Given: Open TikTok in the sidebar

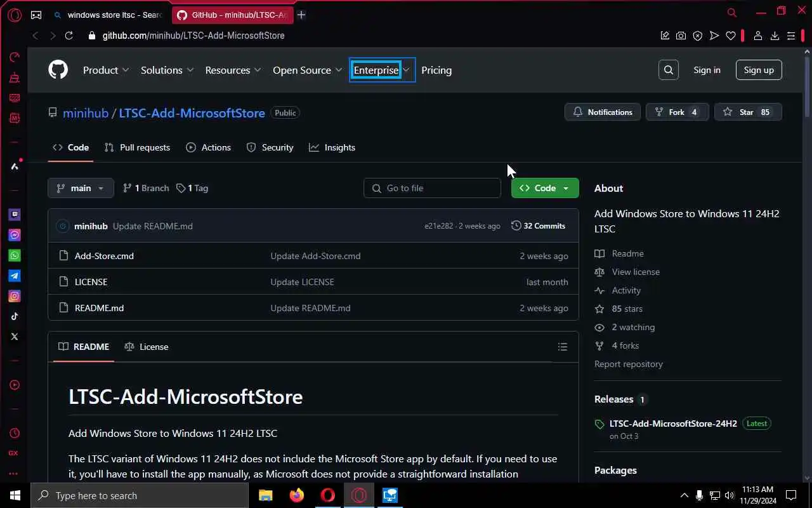Looking at the screenshot, I should [14, 316].
